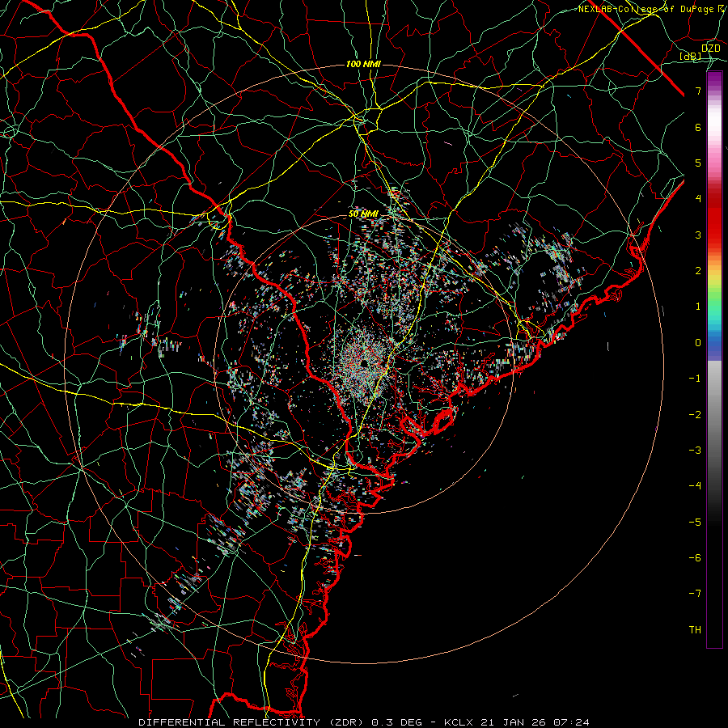Click the color scale label '-4'
Screen dimensions: 728x728
coord(695,486)
